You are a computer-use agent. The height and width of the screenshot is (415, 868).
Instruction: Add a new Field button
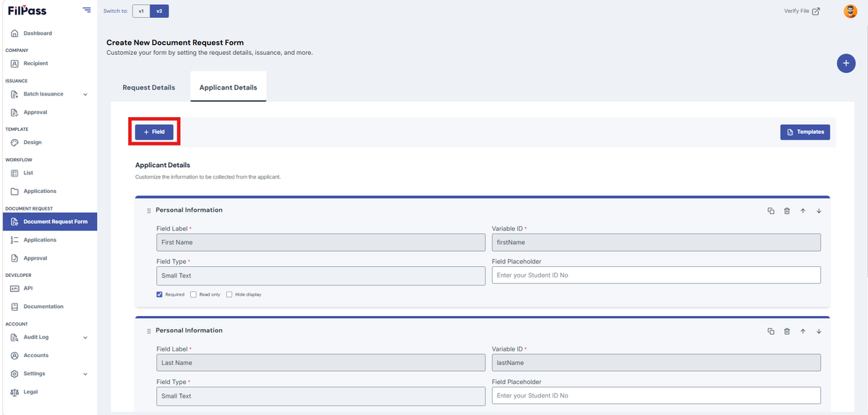(154, 132)
